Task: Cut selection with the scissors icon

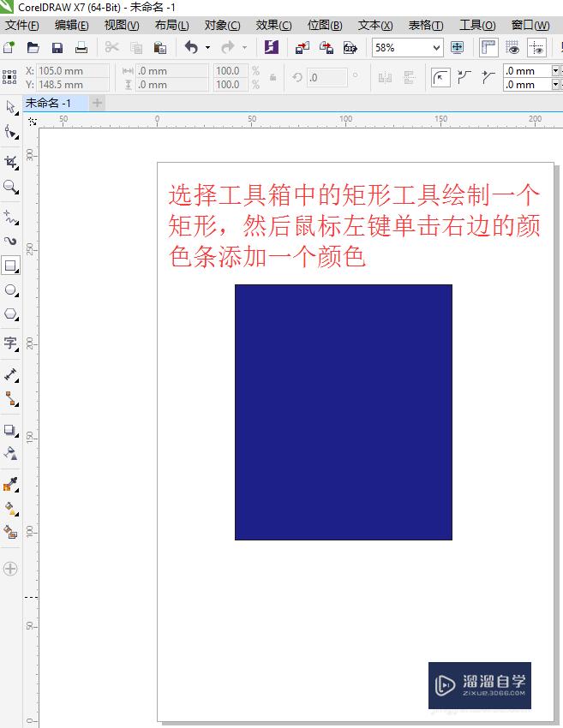Action: tap(112, 47)
